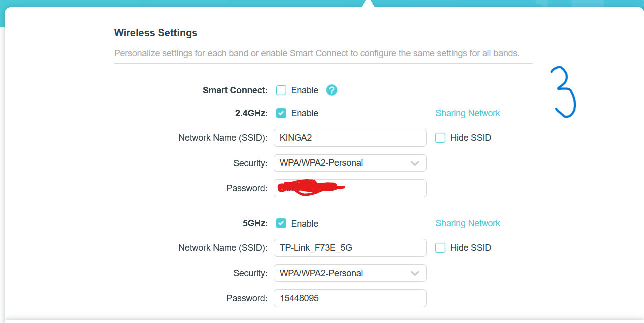Click the Wireless Settings heading
Image resolution: width=644 pixels, height=323 pixels.
156,33
